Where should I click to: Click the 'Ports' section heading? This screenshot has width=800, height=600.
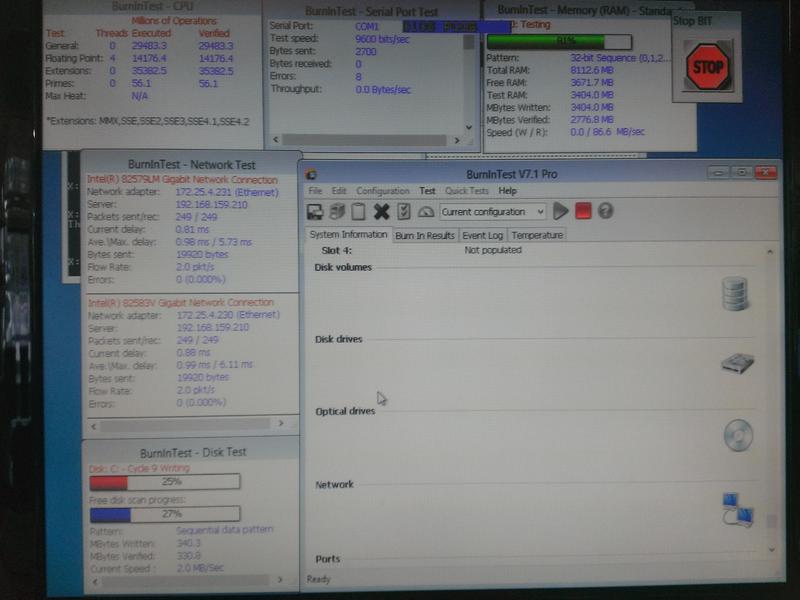328,559
